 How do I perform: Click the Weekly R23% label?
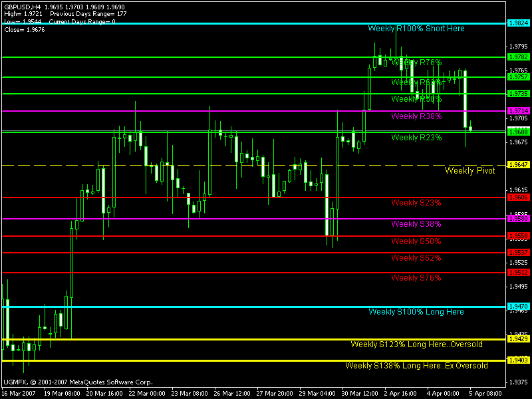point(416,138)
